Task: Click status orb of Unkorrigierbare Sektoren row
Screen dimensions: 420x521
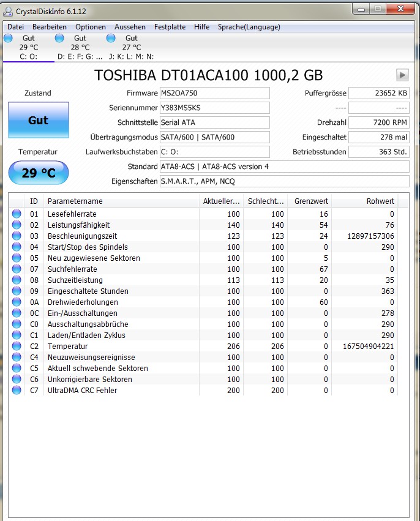Action: coord(17,379)
